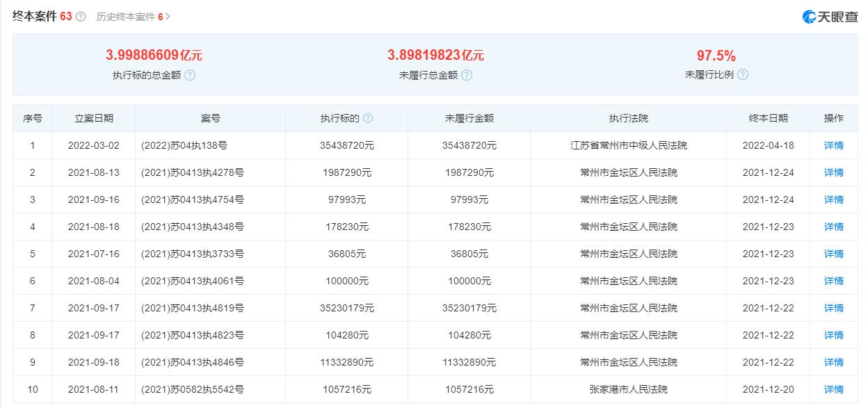View 详情 of case (2021)苏0413执4754号
The image size is (868, 408).
coord(833,199)
